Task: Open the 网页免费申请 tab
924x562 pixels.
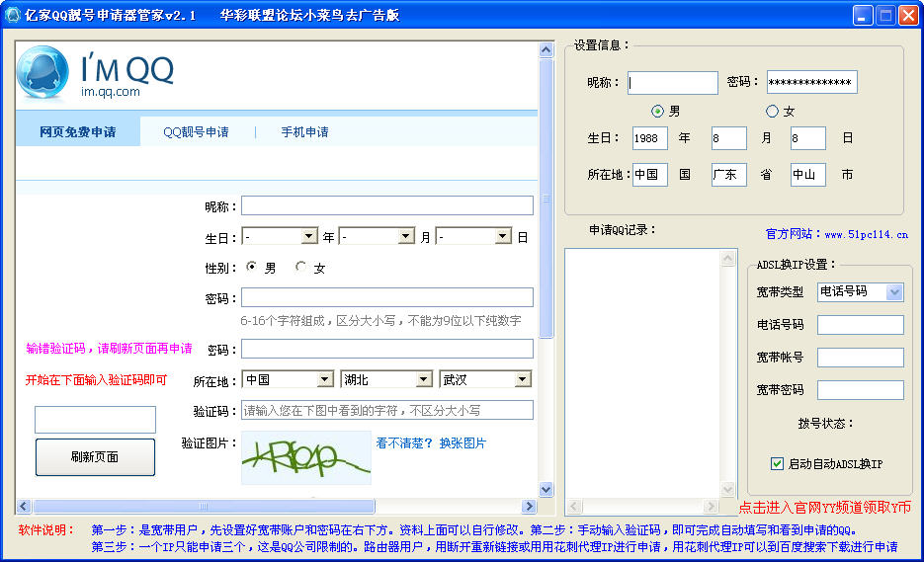Action: (78, 132)
